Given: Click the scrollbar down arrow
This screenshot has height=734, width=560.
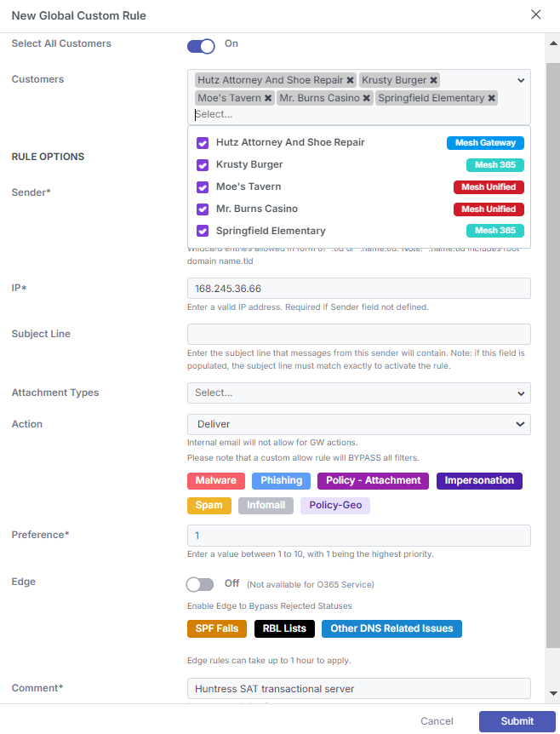Looking at the screenshot, I should point(553,693).
